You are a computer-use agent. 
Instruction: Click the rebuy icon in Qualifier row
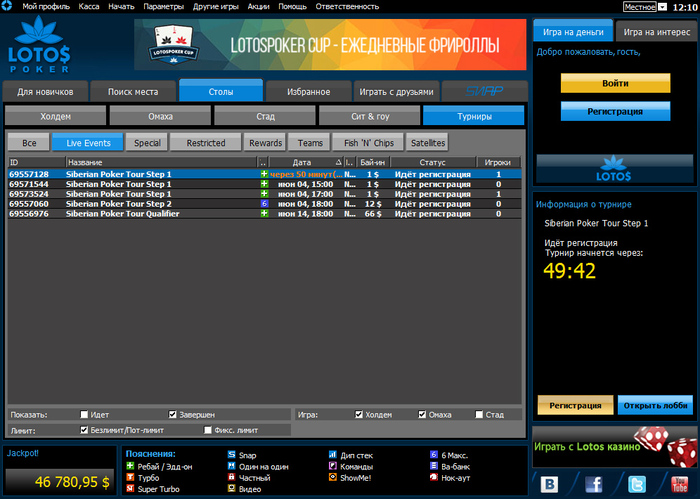tap(264, 213)
